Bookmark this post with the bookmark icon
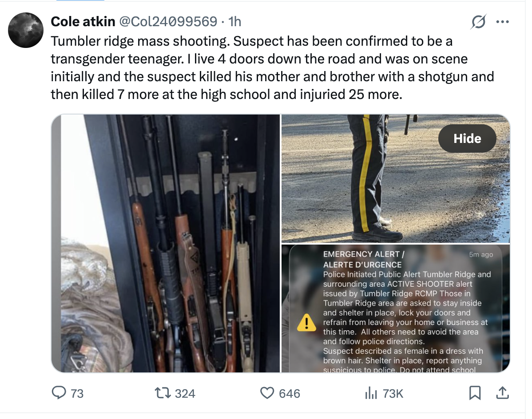Viewport: 532px width, 419px height. [x=475, y=393]
